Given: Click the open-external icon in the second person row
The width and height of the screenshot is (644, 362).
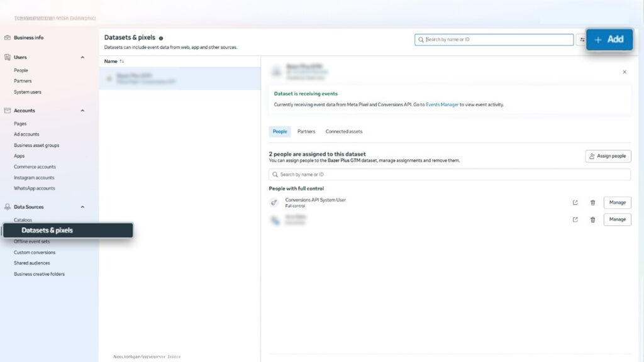Looking at the screenshot, I should tap(575, 219).
